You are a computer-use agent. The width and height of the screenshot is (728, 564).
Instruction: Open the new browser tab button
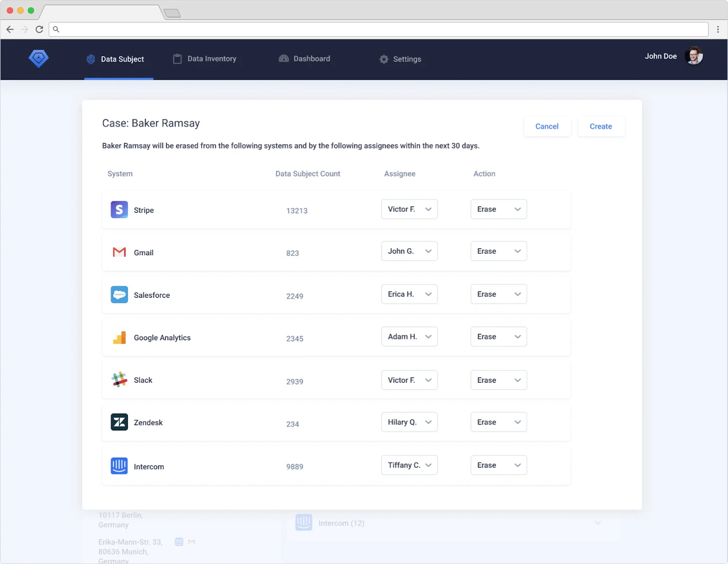(172, 13)
